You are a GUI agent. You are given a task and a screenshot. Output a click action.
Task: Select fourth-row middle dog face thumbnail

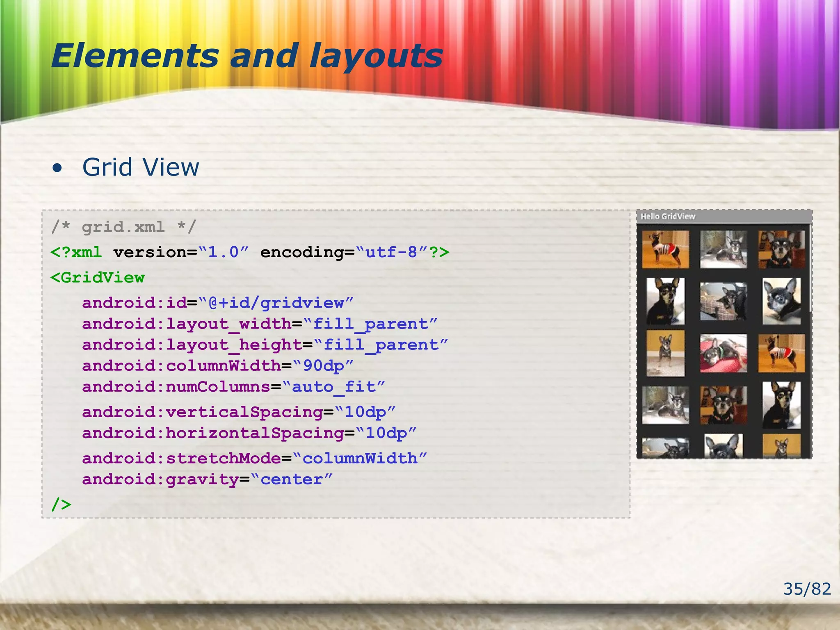(x=724, y=405)
